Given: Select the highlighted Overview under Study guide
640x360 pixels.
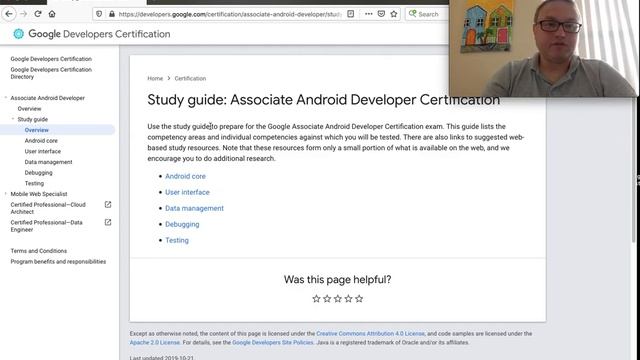Looking at the screenshot, I should [37, 130].
